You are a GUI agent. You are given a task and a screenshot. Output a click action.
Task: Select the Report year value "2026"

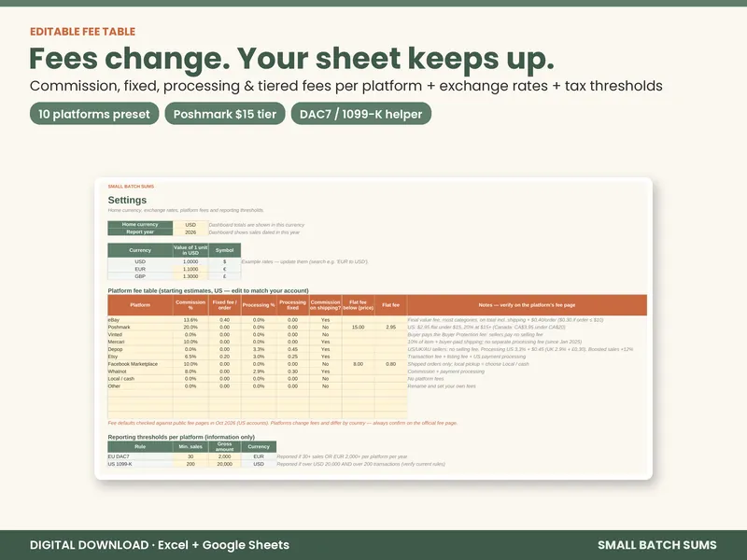[190, 231]
